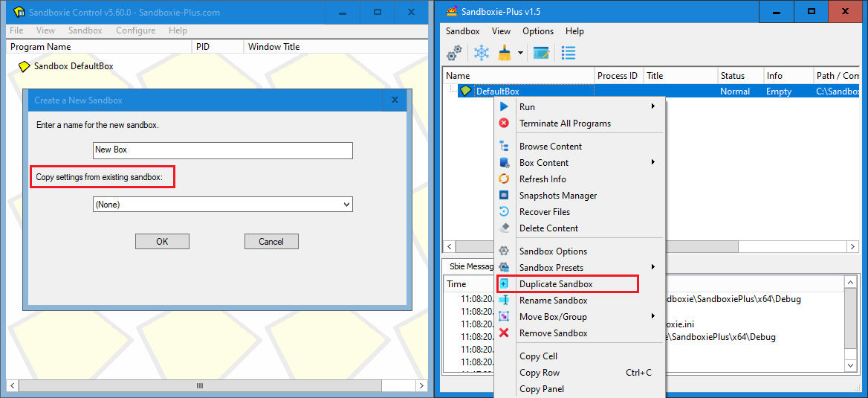Click the Sbie Messages tab
Image resolution: width=868 pixels, height=398 pixels.
click(x=471, y=266)
